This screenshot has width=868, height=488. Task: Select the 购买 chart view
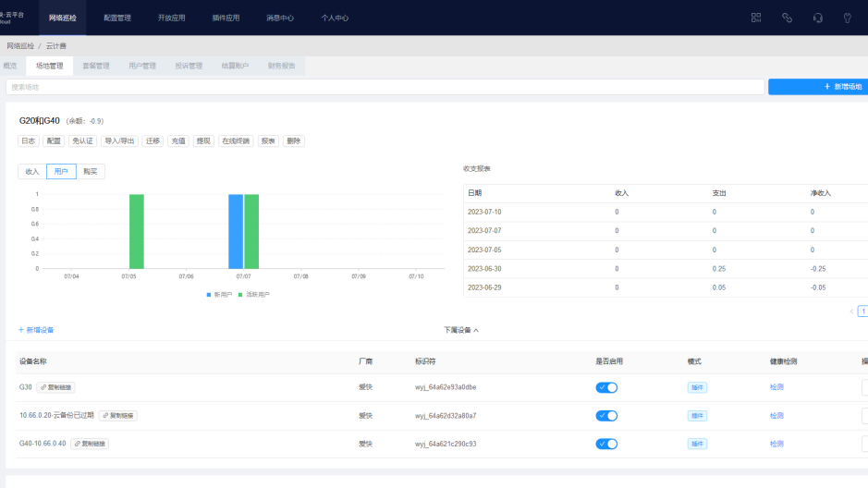(x=91, y=172)
